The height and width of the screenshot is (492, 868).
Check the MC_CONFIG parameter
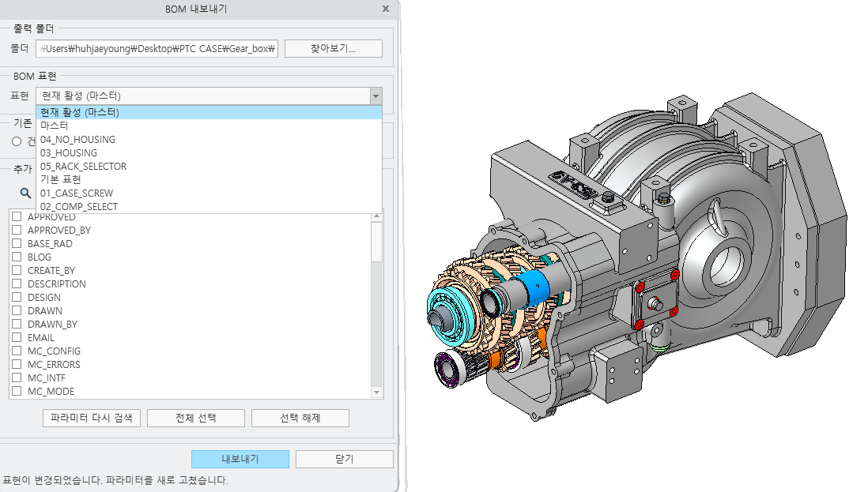point(17,351)
